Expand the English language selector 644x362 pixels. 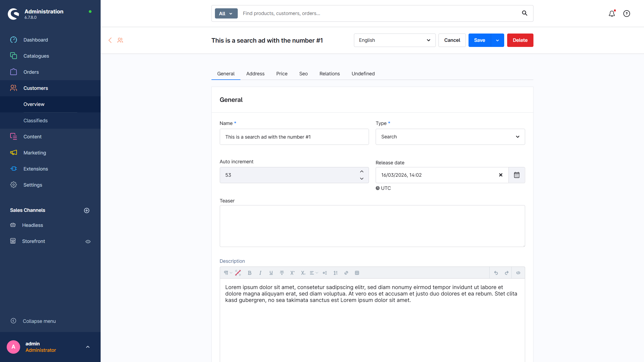tap(394, 40)
